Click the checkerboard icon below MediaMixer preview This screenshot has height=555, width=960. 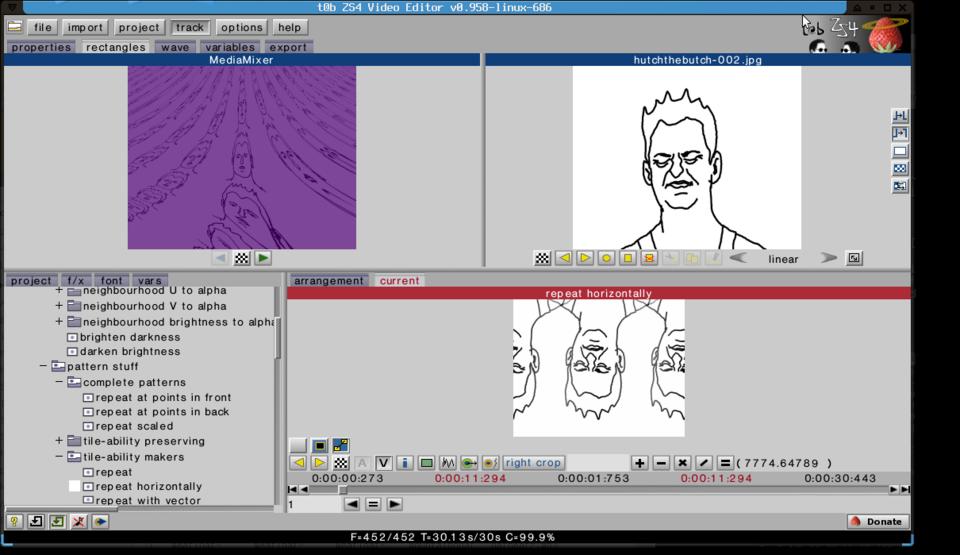pyautogui.click(x=241, y=258)
